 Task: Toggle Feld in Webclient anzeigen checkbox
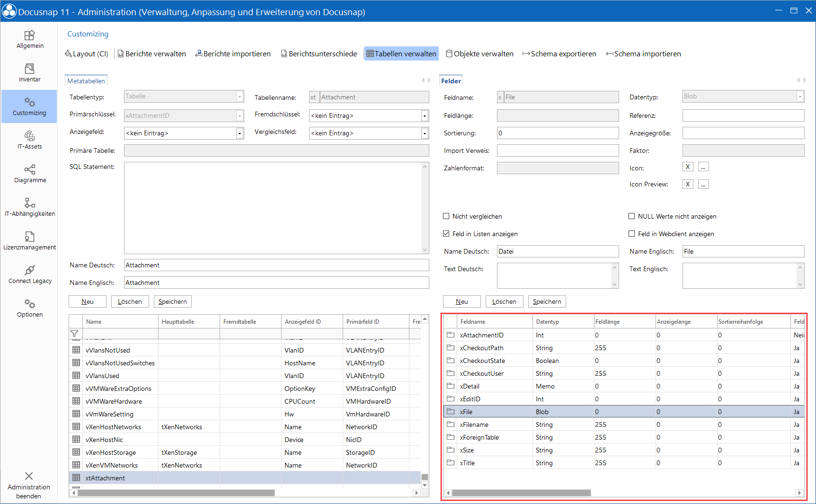[631, 234]
